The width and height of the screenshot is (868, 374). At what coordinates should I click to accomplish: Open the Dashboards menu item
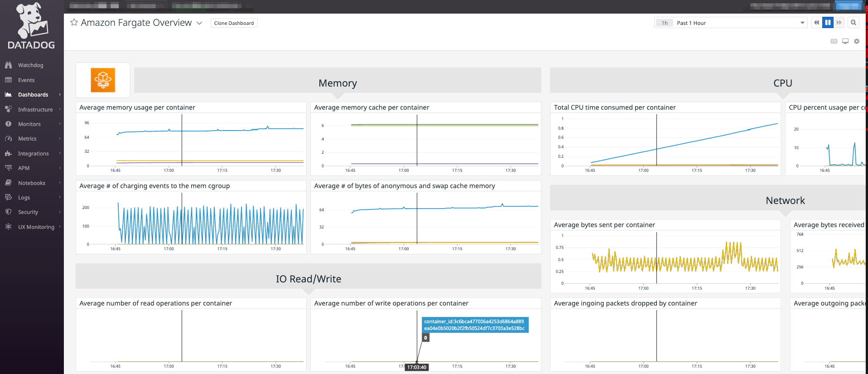point(33,95)
